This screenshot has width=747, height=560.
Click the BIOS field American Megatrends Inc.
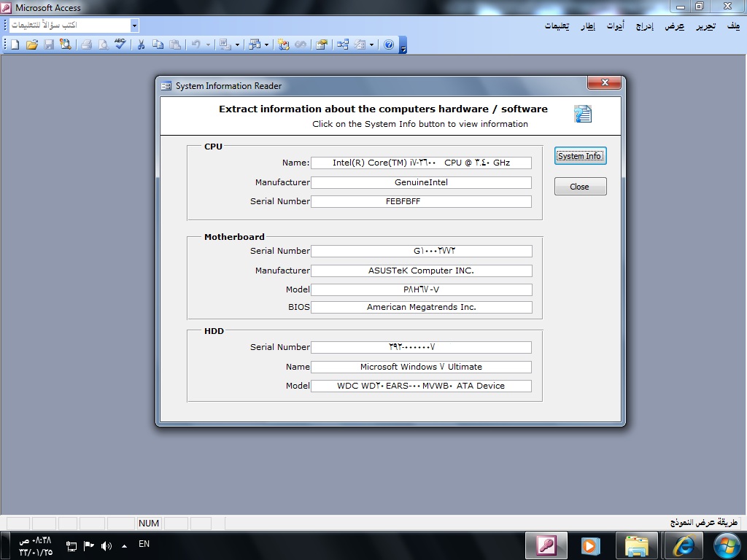422,307
